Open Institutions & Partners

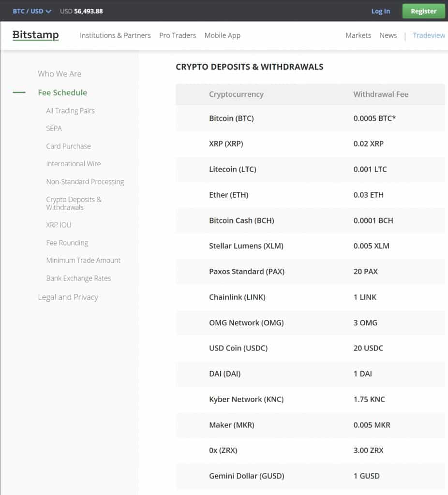click(115, 35)
